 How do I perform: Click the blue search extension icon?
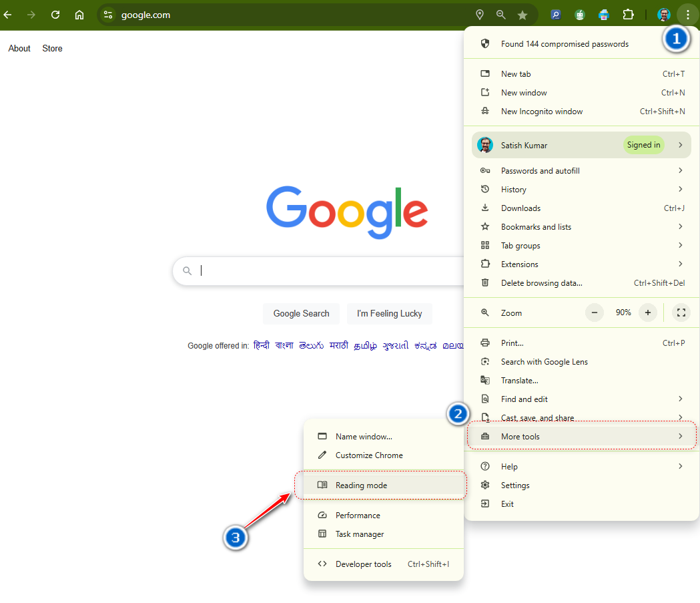[555, 15]
